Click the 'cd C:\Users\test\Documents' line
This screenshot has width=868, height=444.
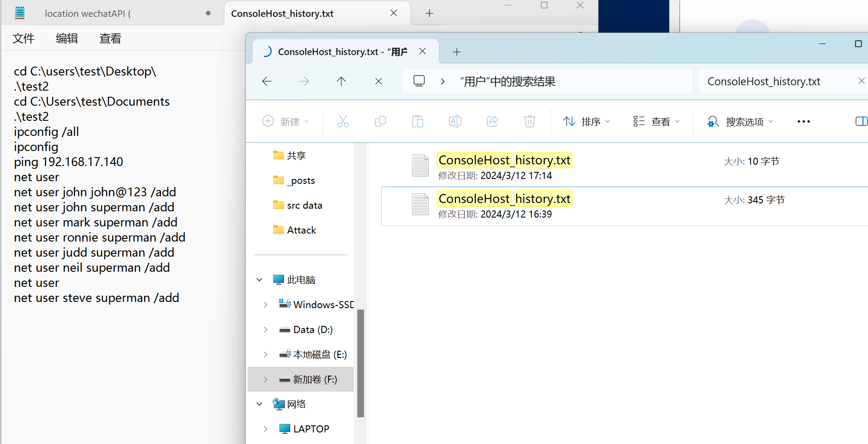(92, 101)
